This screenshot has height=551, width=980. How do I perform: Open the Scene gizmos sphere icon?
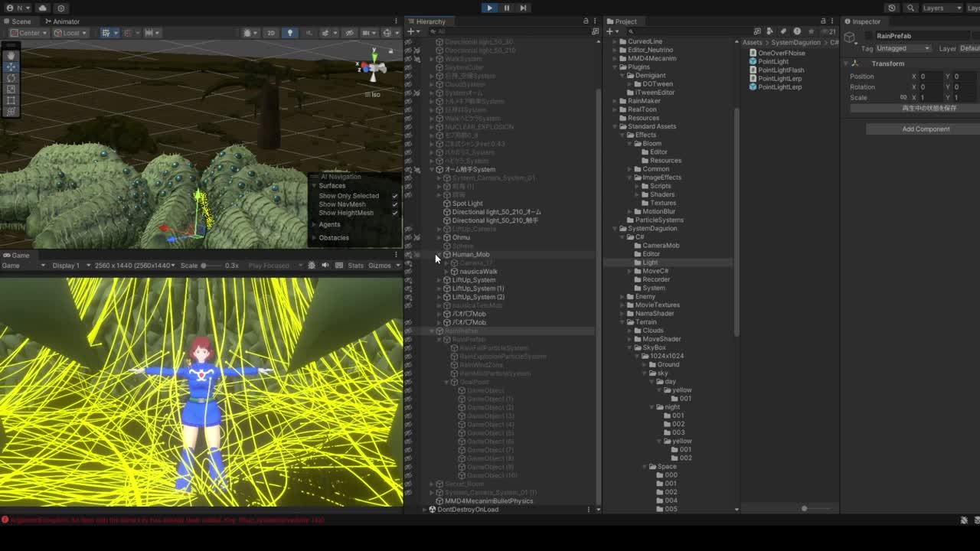click(x=390, y=33)
